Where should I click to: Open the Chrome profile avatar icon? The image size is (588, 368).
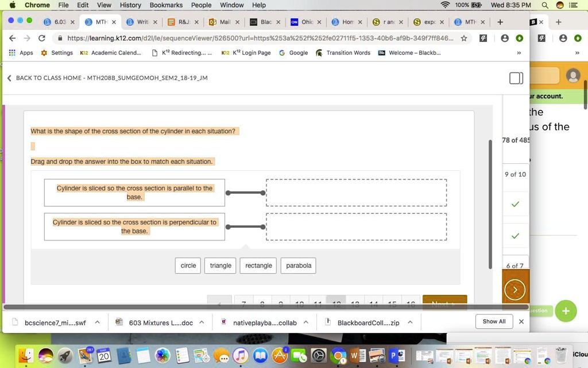tap(505, 38)
